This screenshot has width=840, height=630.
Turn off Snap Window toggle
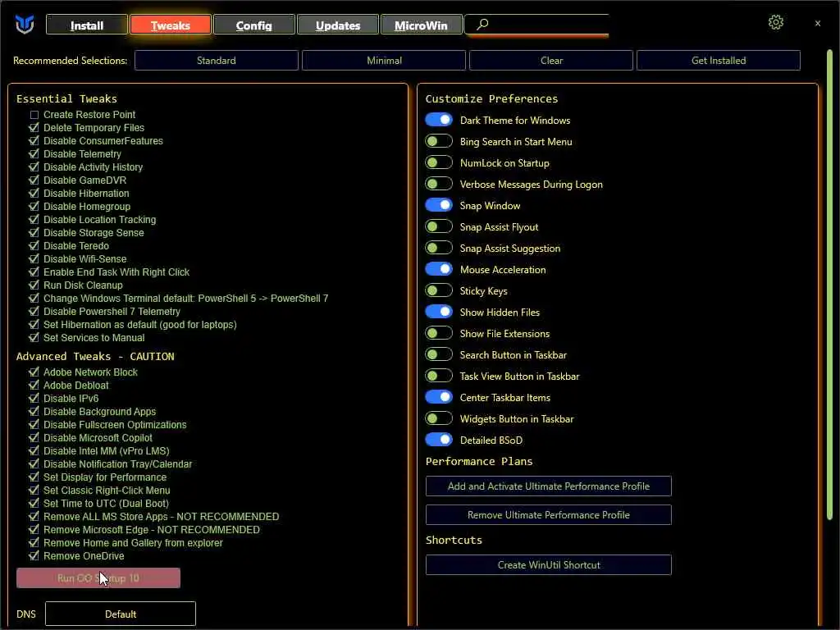coord(439,205)
